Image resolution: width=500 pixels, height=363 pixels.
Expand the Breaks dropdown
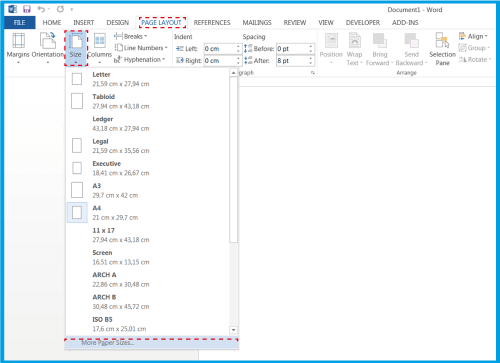pyautogui.click(x=131, y=36)
